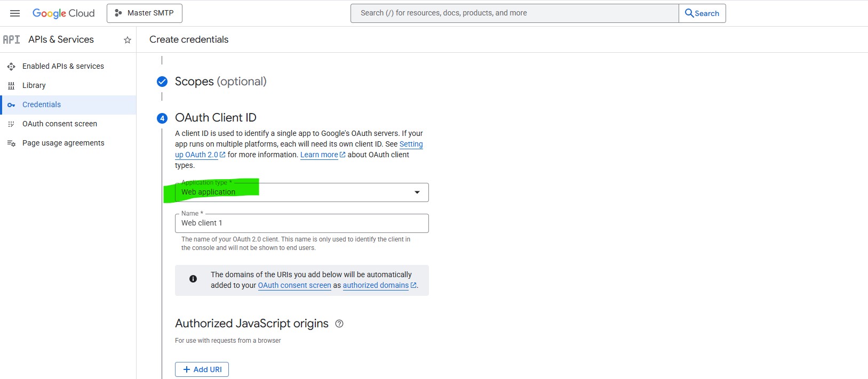Click the help icon beside Authorized JavaScript origins
Image resolution: width=868 pixels, height=379 pixels.
point(339,324)
